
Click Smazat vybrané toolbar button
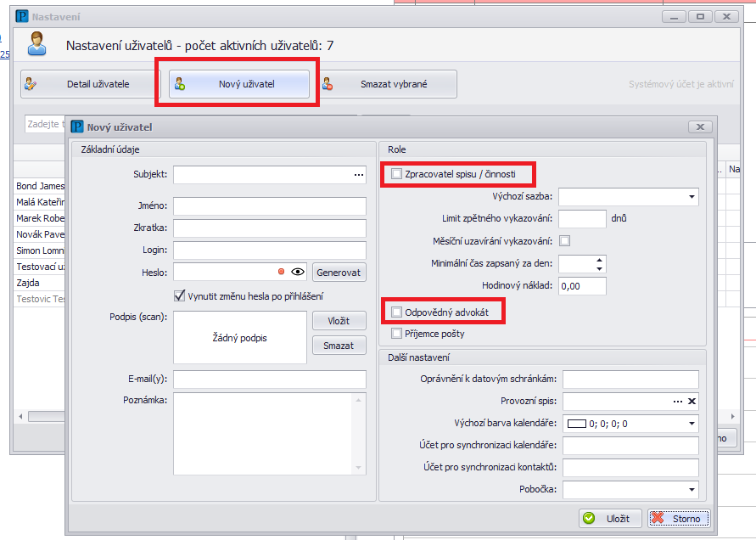pyautogui.click(x=392, y=85)
